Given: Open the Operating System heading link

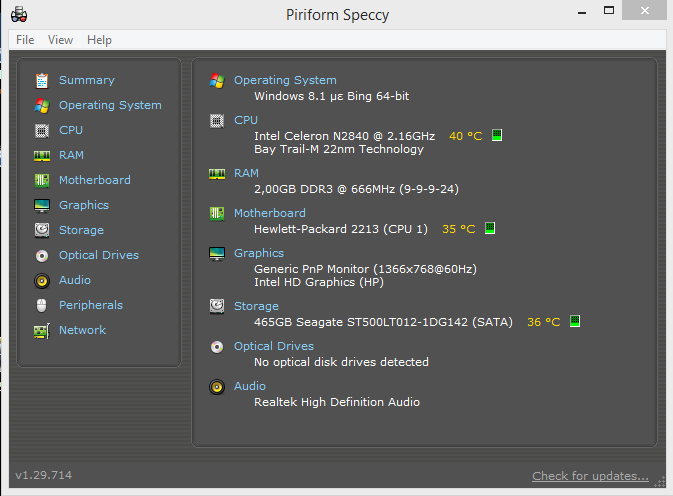Looking at the screenshot, I should point(285,80).
